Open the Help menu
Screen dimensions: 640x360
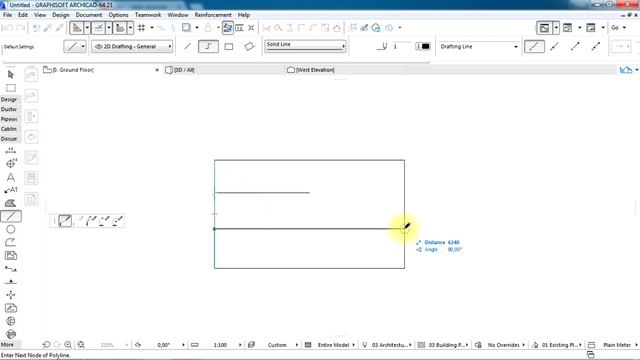click(x=244, y=15)
